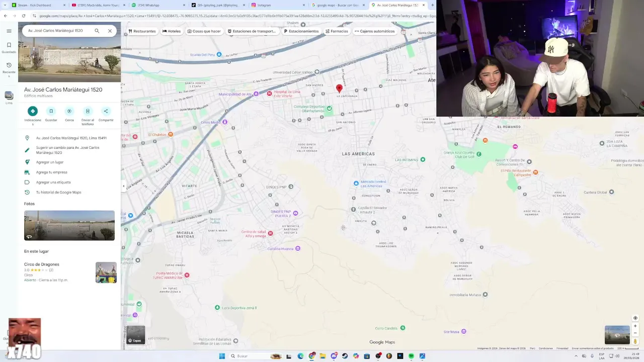Click the browser back arrow
The height and width of the screenshot is (362, 644).
click(x=6, y=16)
